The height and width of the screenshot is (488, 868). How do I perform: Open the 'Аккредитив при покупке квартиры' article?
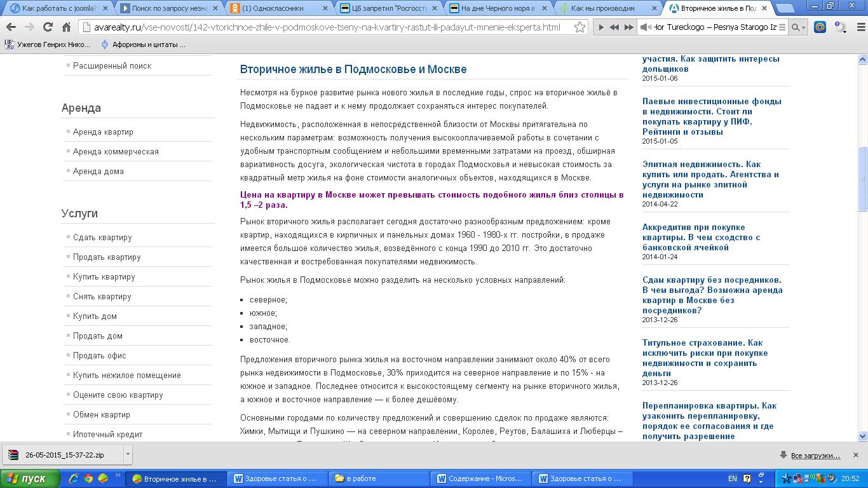(702, 237)
